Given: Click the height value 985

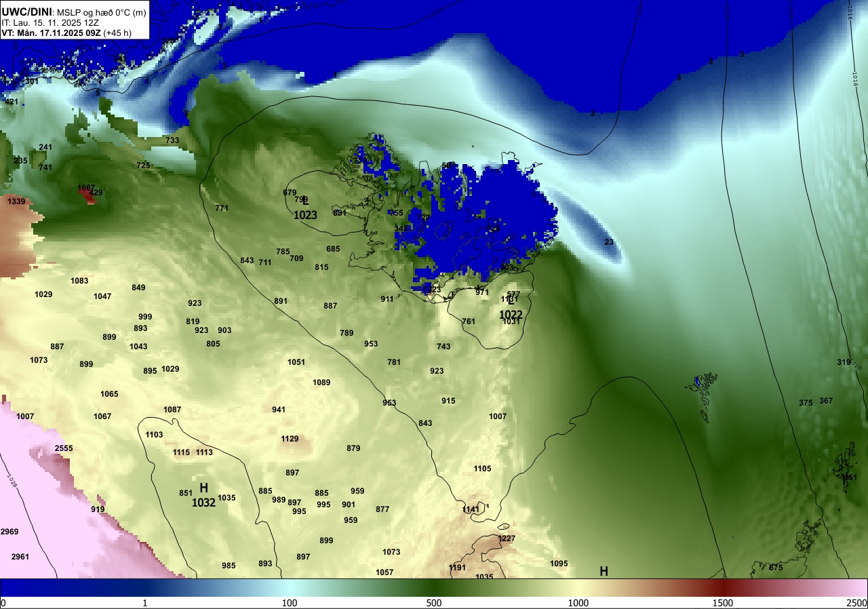Looking at the screenshot, I should 229,566.
